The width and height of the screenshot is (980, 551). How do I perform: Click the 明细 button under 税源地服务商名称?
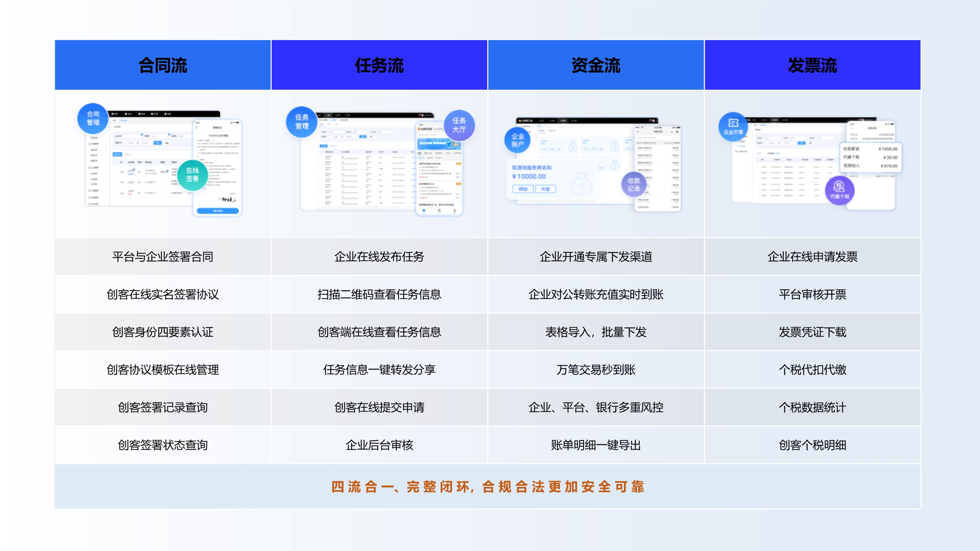523,189
